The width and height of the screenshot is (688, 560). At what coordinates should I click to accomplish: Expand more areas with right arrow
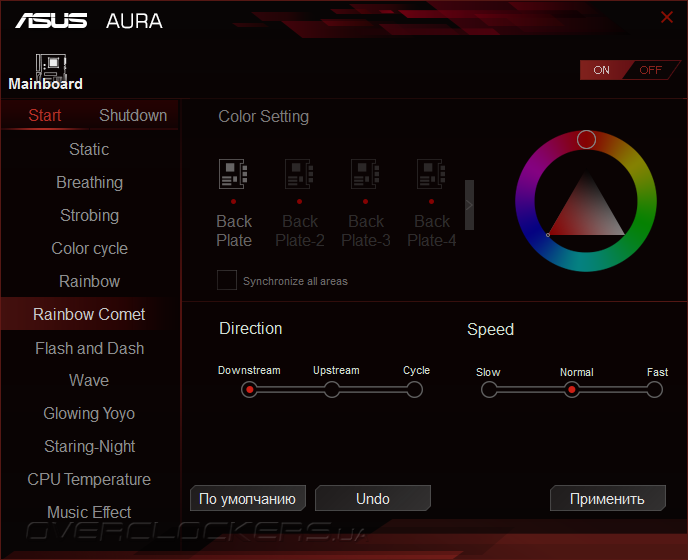pos(469,205)
